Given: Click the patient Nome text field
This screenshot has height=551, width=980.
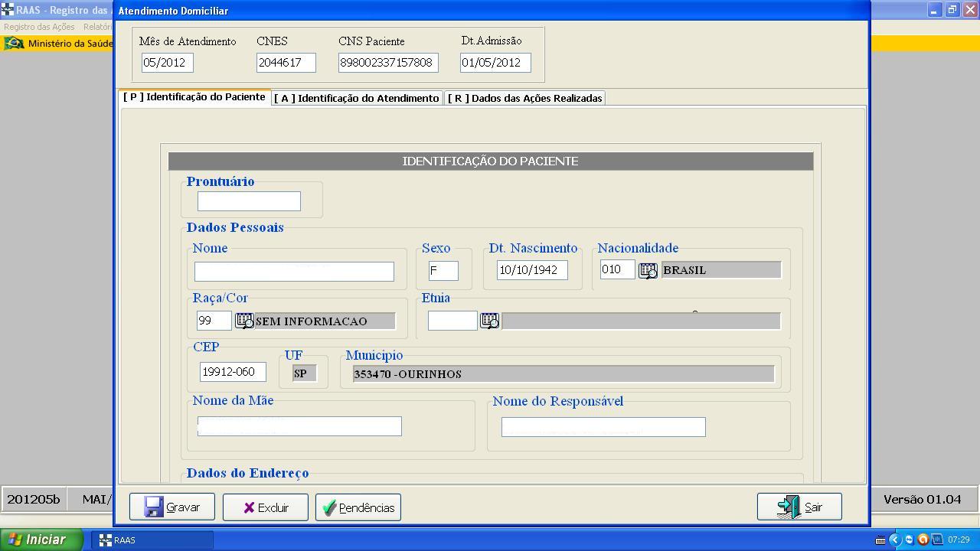Looking at the screenshot, I should 294,271.
